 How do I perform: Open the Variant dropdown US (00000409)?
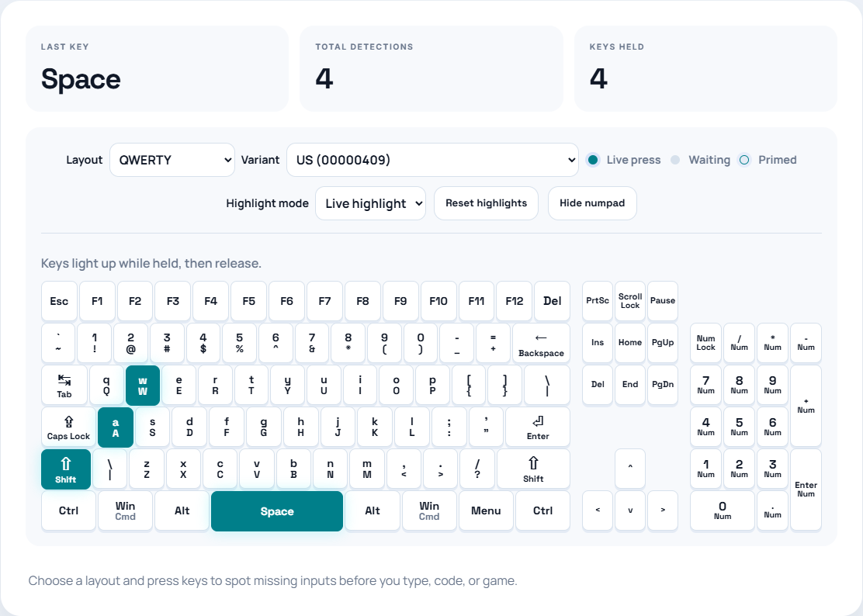click(x=432, y=160)
